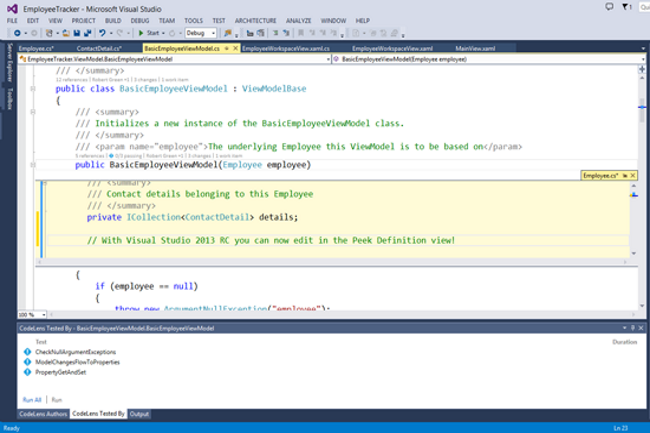Screen dimensions: 650x433
Task: Click the Visual Studio logo icon
Action: (10, 7)
